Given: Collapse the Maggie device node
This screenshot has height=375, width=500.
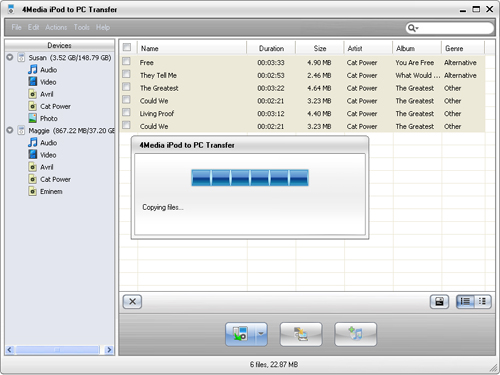Looking at the screenshot, I should coord(10,130).
